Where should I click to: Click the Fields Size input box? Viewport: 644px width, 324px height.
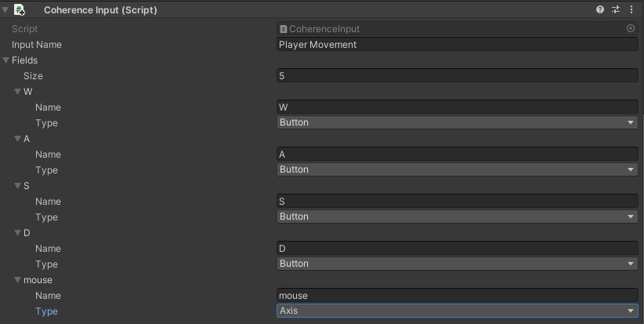pyautogui.click(x=458, y=76)
